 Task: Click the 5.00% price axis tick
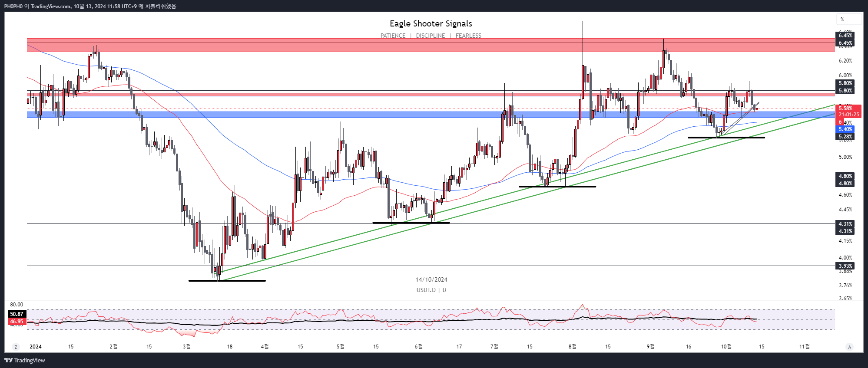[845, 157]
